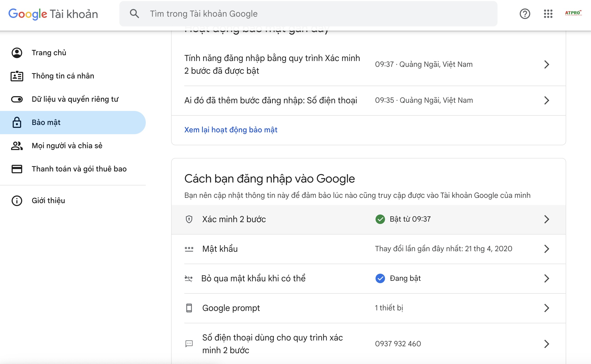The height and width of the screenshot is (364, 591).
Task: Expand chevron for the 09:35 security activity
Action: click(547, 100)
